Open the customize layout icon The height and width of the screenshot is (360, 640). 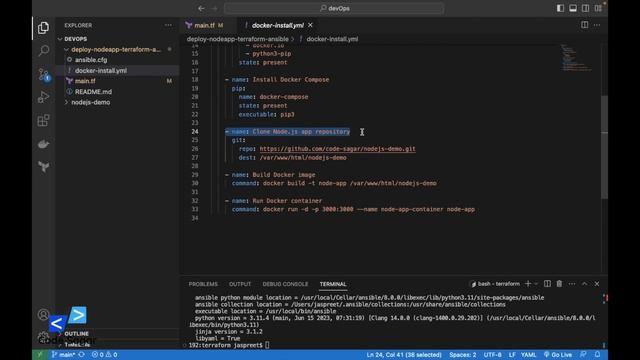point(598,8)
